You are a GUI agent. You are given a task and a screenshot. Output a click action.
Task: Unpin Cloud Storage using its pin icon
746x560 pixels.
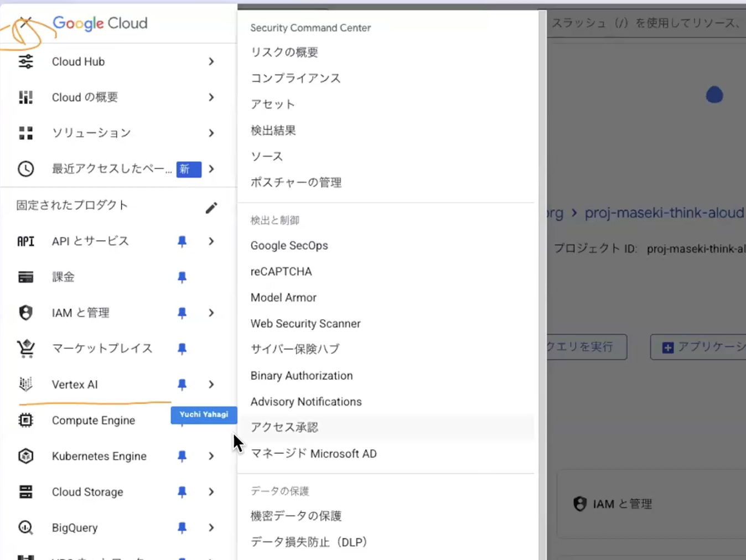click(x=182, y=492)
